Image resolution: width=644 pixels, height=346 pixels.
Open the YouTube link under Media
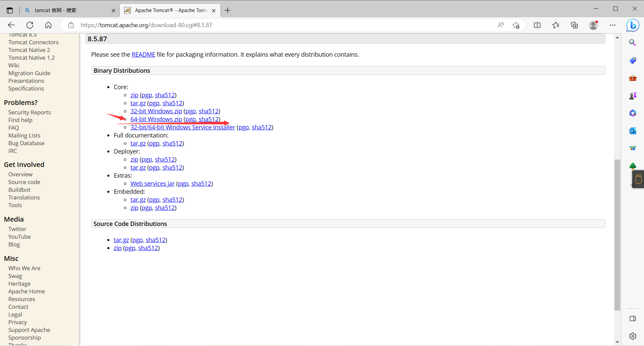pyautogui.click(x=19, y=237)
